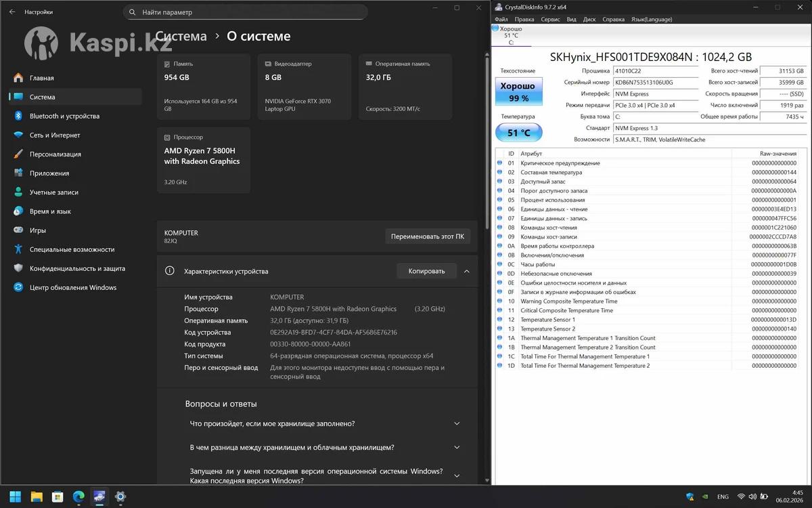Viewport: 812px width, 508px height.
Task: Expand 'Что произойдет, если мое хранилище заполнено?'
Action: pyautogui.click(x=457, y=424)
